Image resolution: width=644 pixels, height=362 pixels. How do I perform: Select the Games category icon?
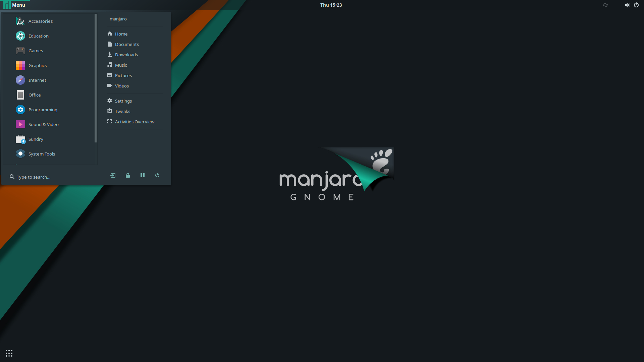pos(20,50)
